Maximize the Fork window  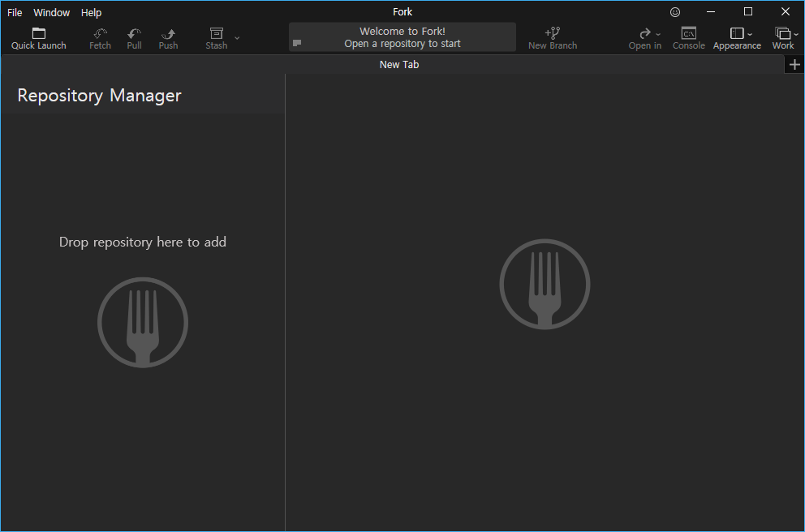point(748,12)
